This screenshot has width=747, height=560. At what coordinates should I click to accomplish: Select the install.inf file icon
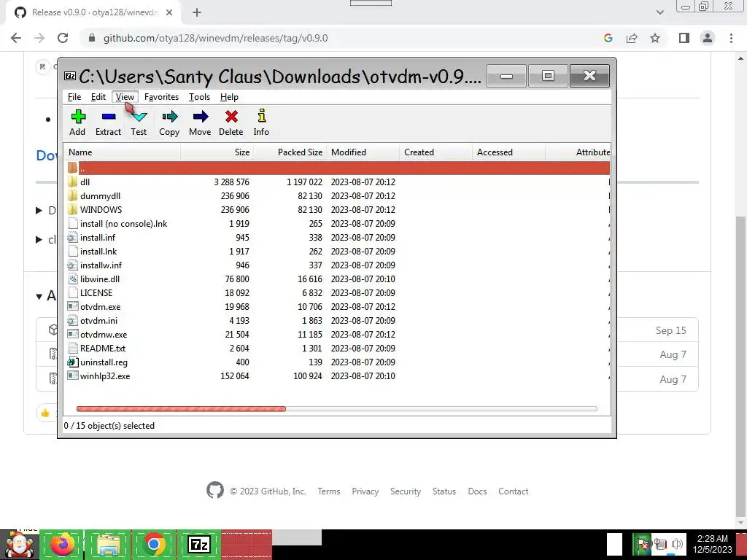(x=72, y=237)
